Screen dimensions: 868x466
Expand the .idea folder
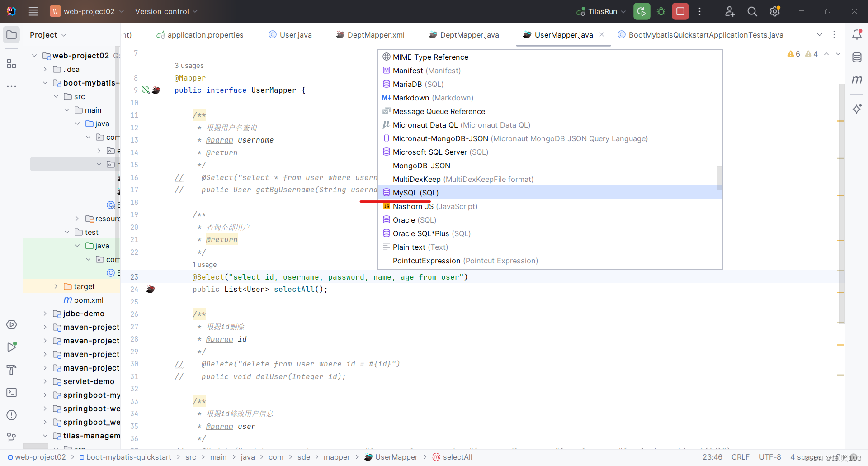tap(45, 69)
